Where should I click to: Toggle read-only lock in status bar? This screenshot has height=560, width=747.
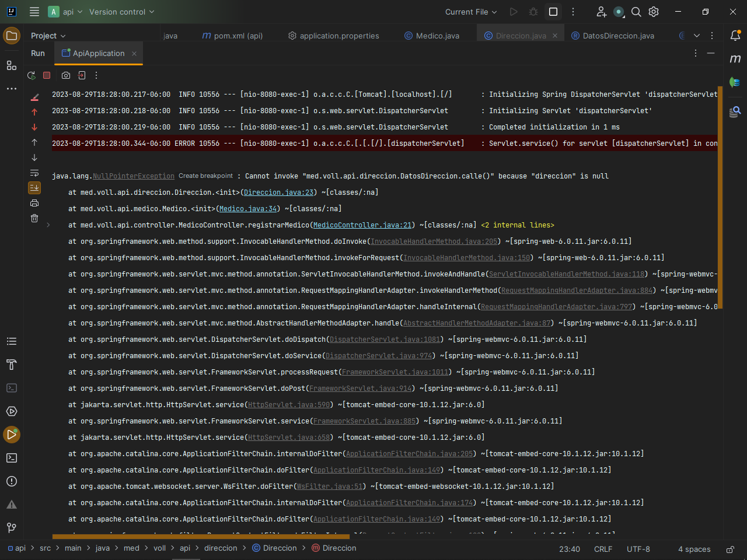pyautogui.click(x=730, y=549)
